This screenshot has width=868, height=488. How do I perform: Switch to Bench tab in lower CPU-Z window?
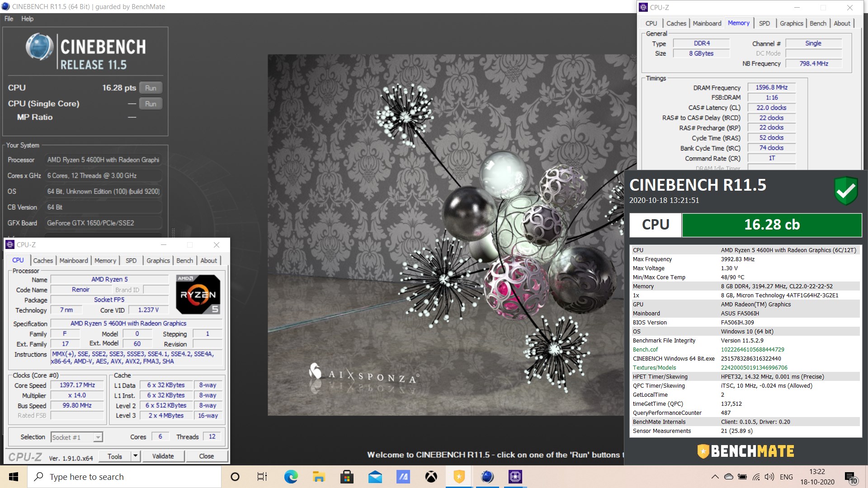click(x=184, y=261)
